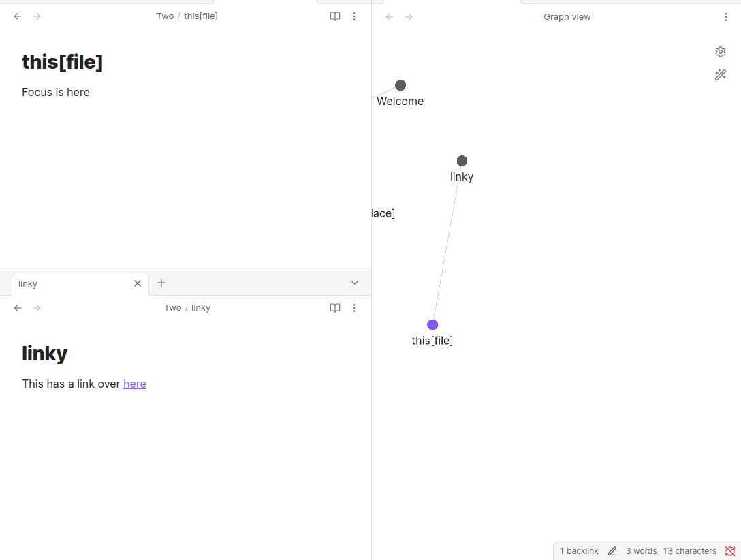Open more options menu for this[file]
This screenshot has width=741, height=560.
pyautogui.click(x=354, y=16)
